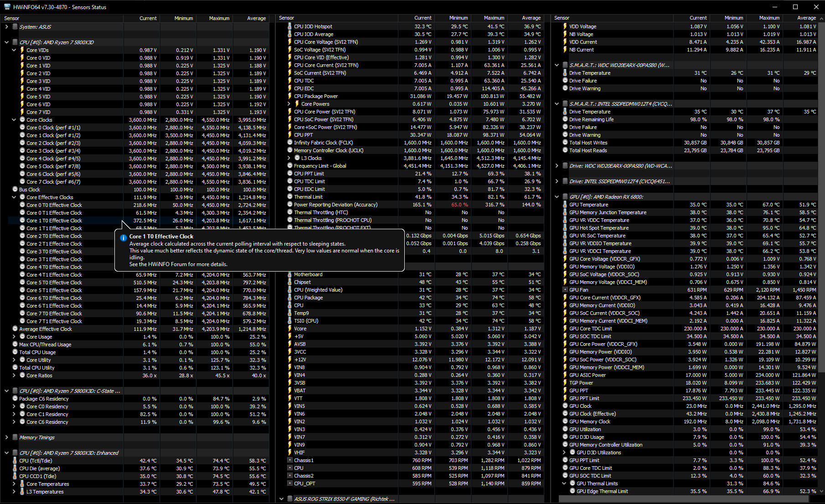
Task: Expand the Core Usage subgroup
Action: click(14, 337)
